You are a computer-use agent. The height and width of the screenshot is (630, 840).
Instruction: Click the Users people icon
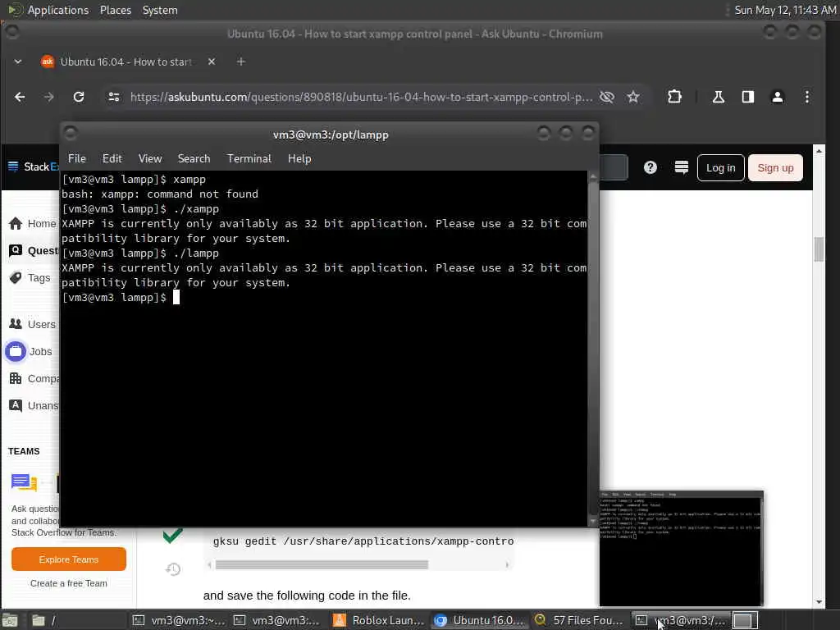[16, 324]
